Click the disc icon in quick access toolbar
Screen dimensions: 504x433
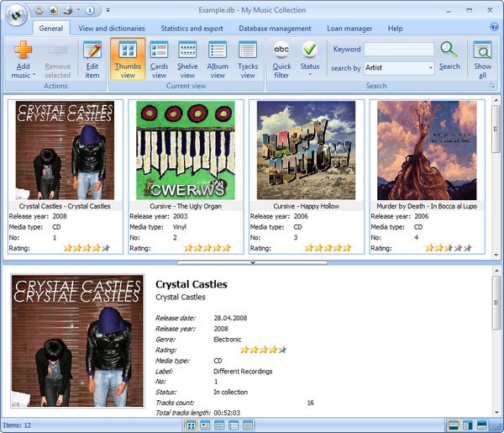point(39,10)
